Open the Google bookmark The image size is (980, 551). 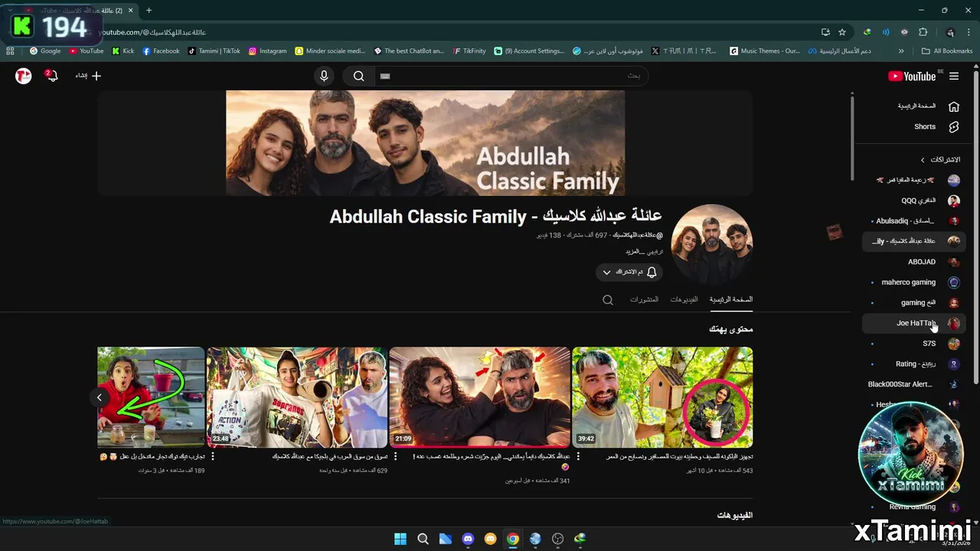[45, 51]
